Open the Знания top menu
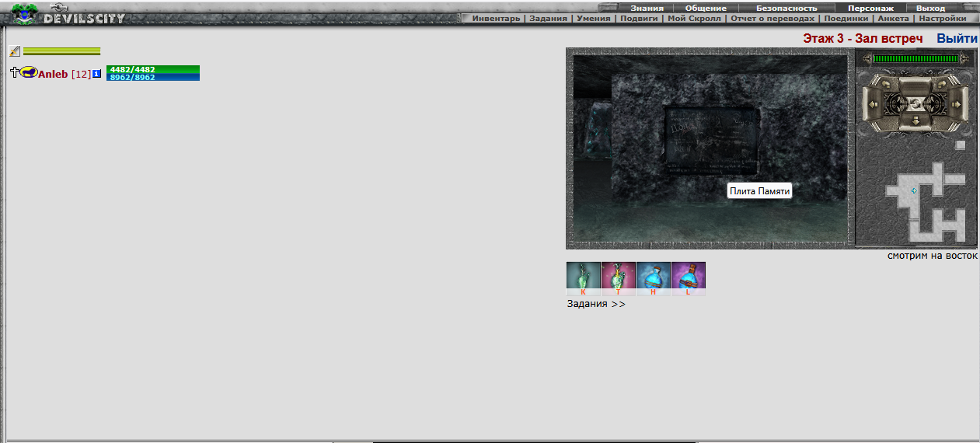This screenshot has height=443, width=980. [647, 8]
